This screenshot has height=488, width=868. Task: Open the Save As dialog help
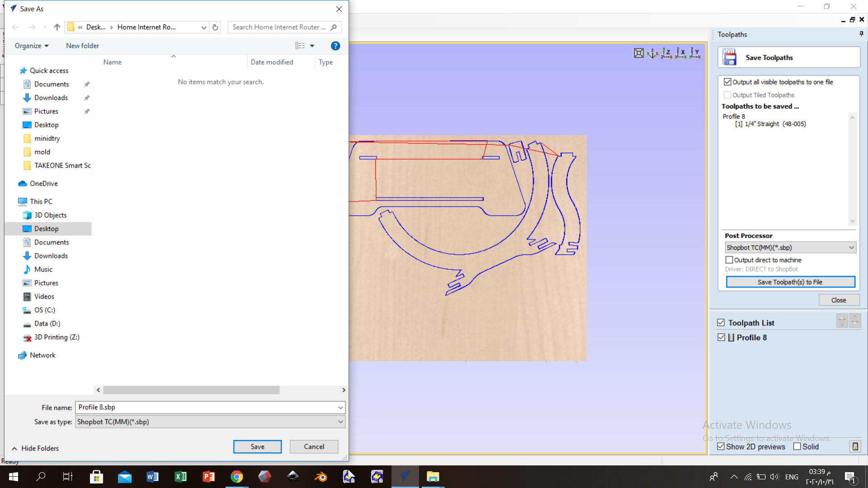pos(335,46)
